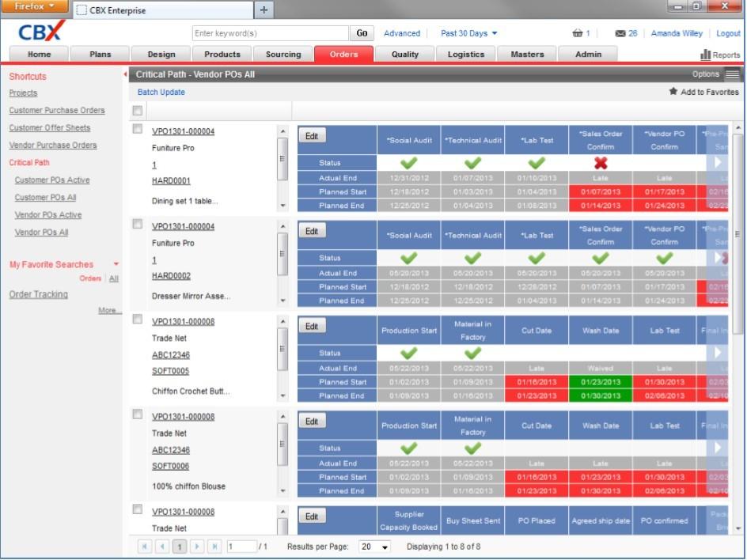Open the Orders tab

click(x=343, y=55)
